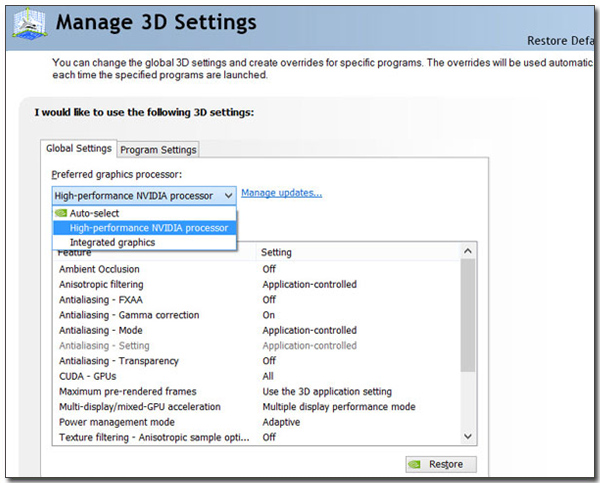Image resolution: width=600 pixels, height=483 pixels.
Task: Click the NVIDIA icon on the Restore button
Action: (416, 465)
